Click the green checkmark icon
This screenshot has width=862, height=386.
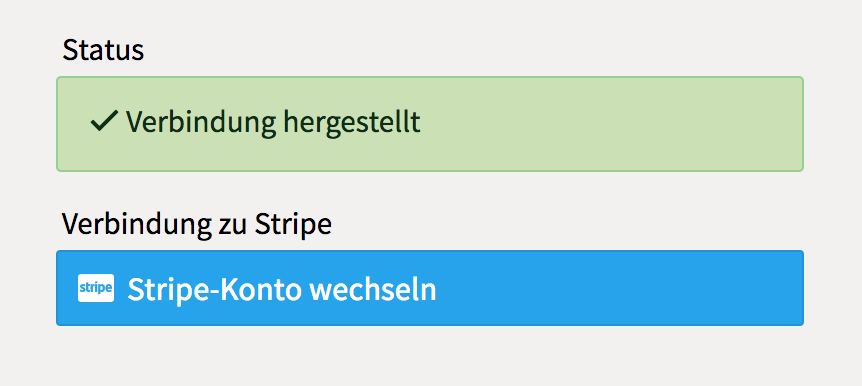pyautogui.click(x=104, y=122)
